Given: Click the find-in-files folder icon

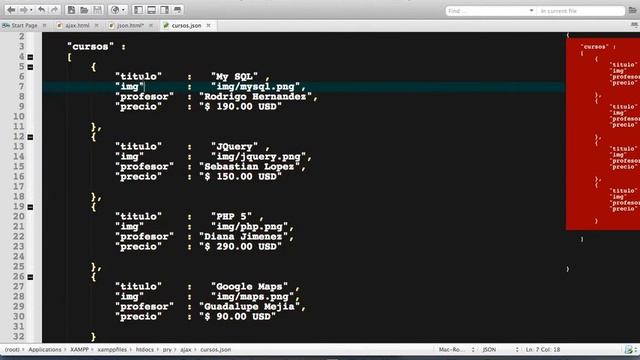Looking at the screenshot, I should 632,11.
